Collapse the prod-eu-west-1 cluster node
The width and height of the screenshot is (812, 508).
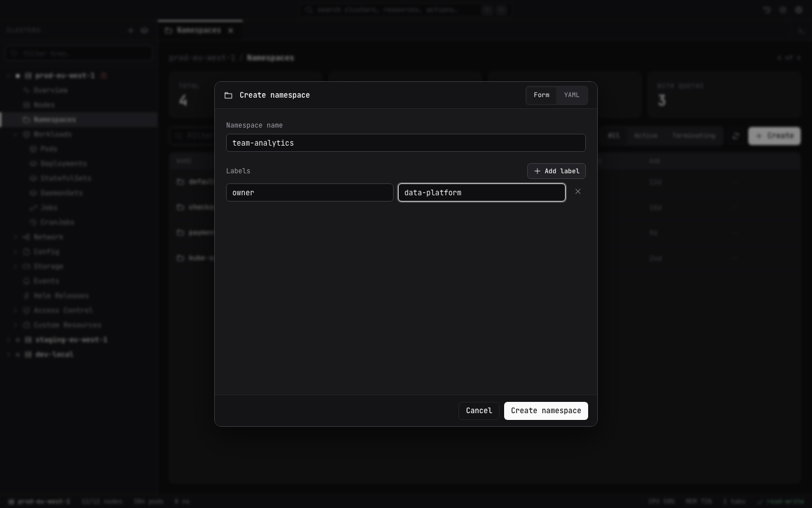[x=9, y=76]
